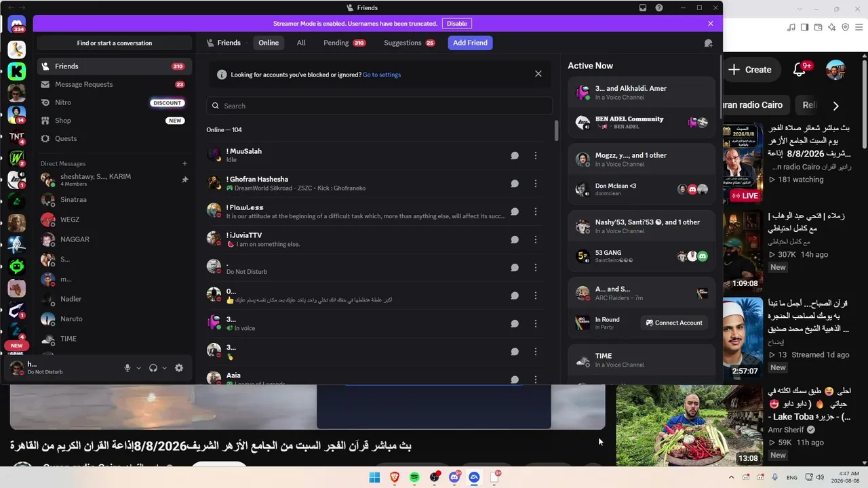Message ! MuuSalah using chat bubble icon
This screenshot has height=488, width=868.
click(515, 156)
